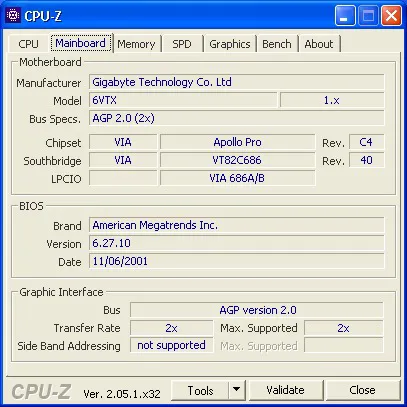Image resolution: width=407 pixels, height=407 pixels.
Task: Click the VIA 686A/B LPCIO field
Action: (237, 178)
